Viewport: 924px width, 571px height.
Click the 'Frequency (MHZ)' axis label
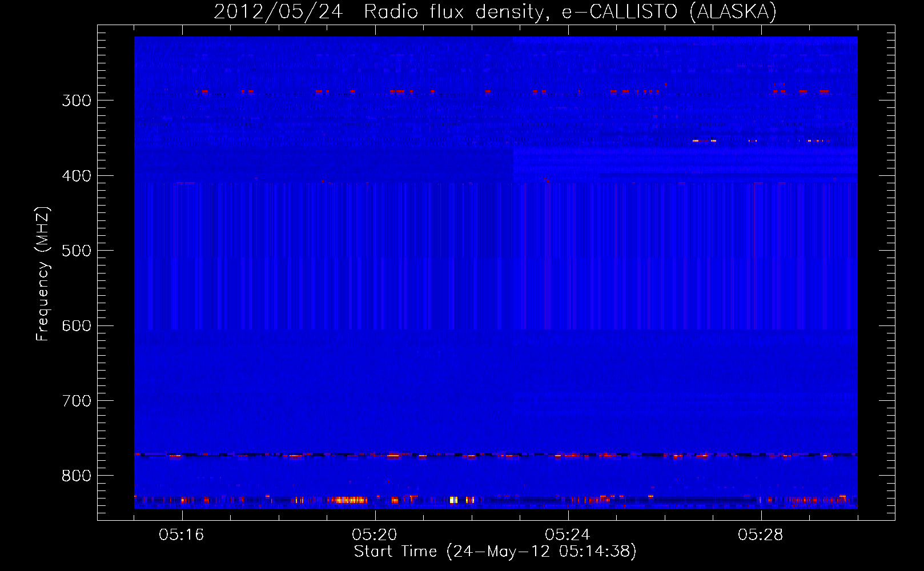click(43, 274)
